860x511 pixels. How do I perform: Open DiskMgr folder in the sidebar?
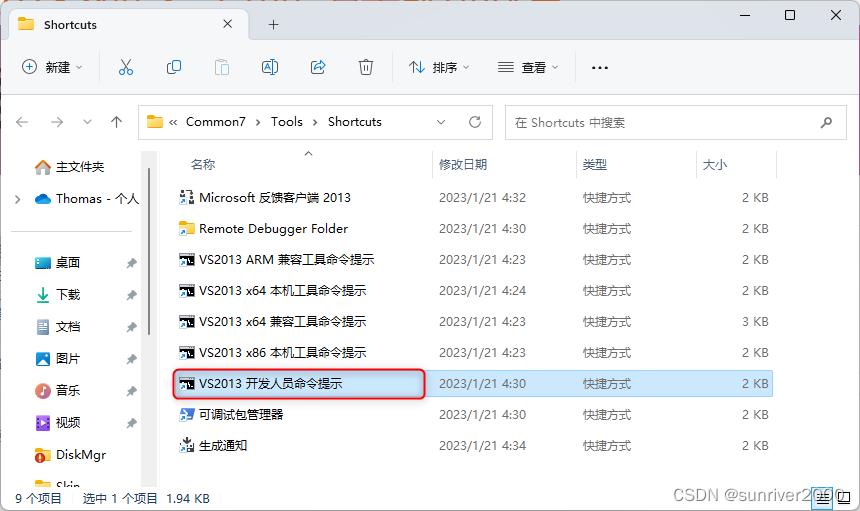click(x=70, y=455)
